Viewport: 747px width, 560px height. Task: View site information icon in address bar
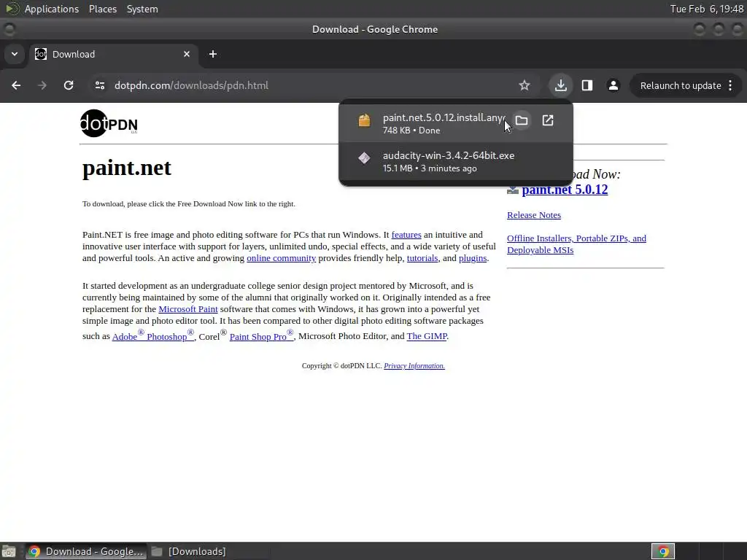coord(99,85)
